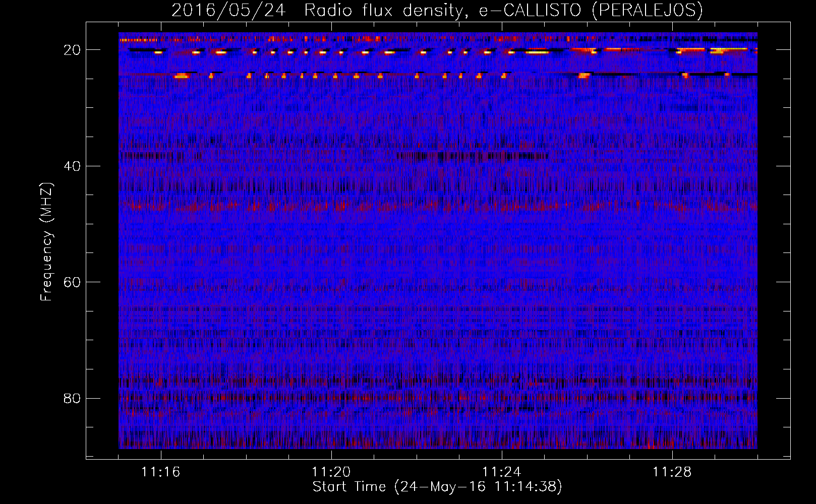Click the '60' frequency tick label
The width and height of the screenshot is (816, 504).
(x=73, y=282)
